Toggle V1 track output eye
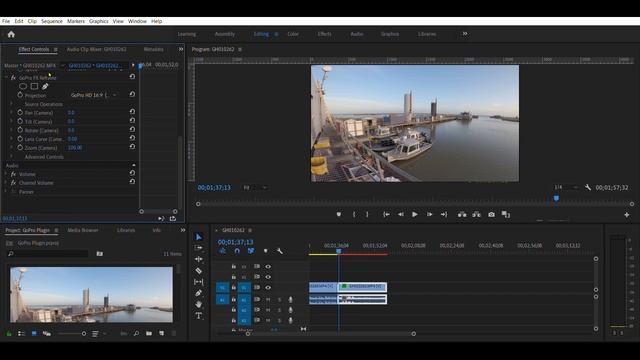This screenshot has height=360, width=640. (268, 288)
